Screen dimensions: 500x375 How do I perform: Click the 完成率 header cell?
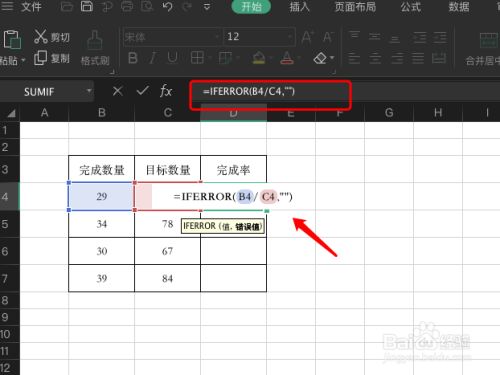click(x=233, y=170)
